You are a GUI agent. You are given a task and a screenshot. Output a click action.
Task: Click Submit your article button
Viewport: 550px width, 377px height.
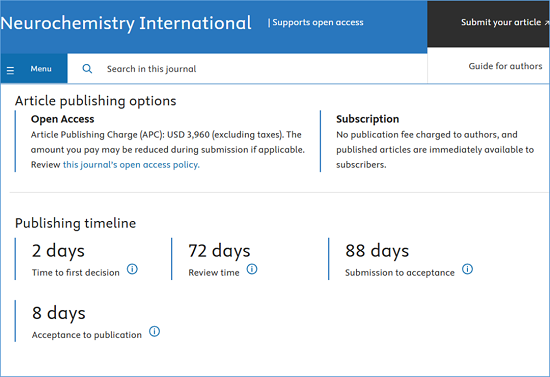[x=501, y=22]
